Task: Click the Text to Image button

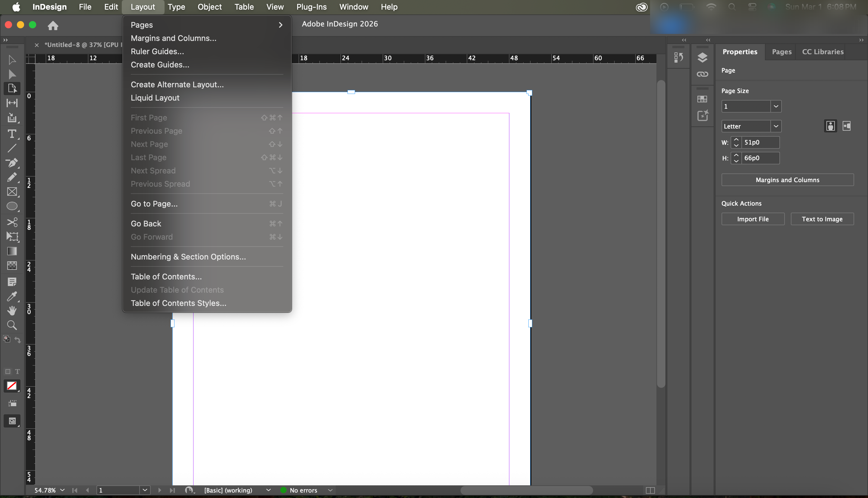Action: (822, 219)
